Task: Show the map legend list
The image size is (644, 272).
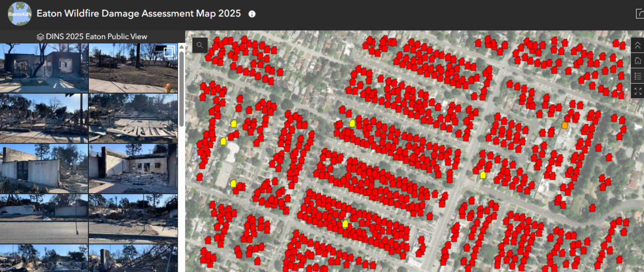Action: 638,76
